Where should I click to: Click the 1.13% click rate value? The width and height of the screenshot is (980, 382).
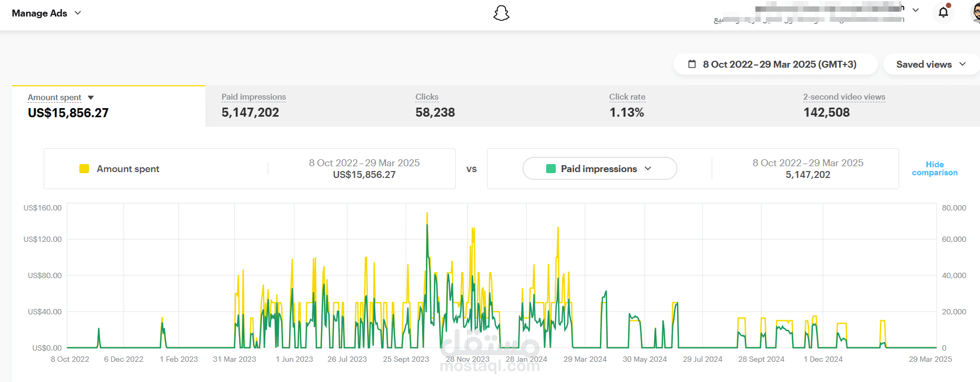pyautogui.click(x=627, y=112)
